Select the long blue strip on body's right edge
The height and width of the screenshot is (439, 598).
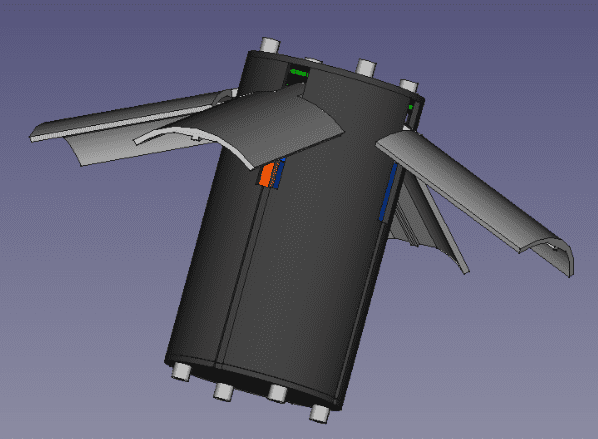[387, 193]
